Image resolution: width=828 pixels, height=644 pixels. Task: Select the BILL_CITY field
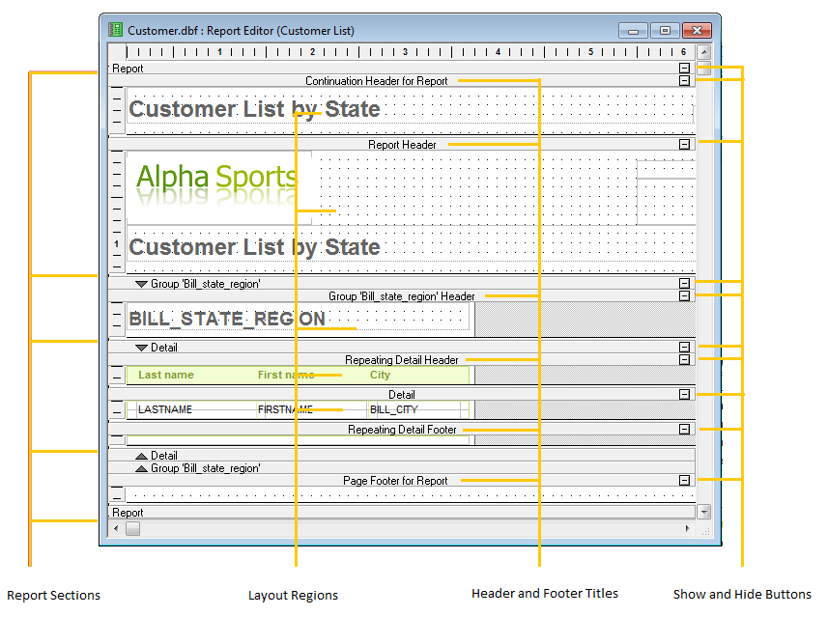[393, 409]
